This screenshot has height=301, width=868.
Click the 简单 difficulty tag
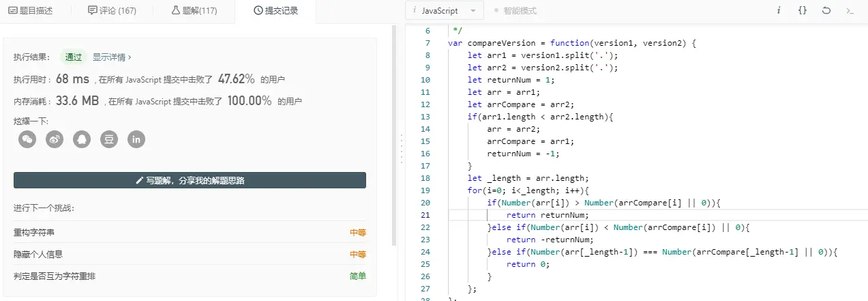click(x=357, y=276)
